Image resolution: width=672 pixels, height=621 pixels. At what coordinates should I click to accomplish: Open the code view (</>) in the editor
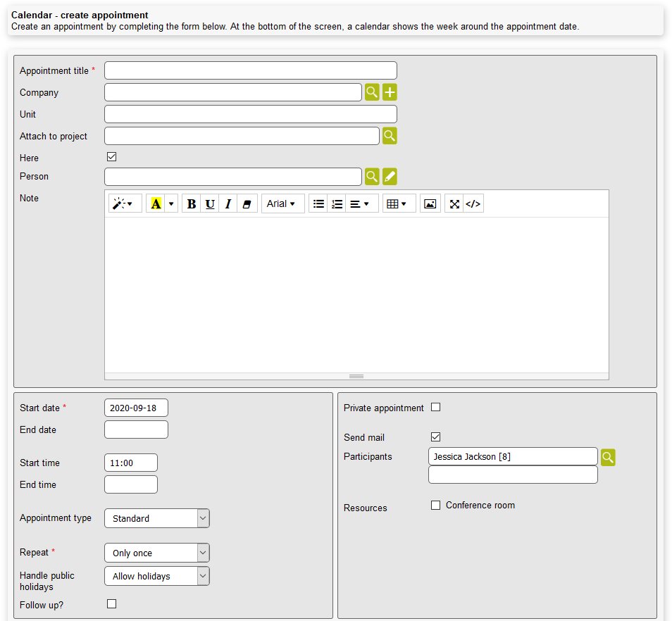pos(473,203)
